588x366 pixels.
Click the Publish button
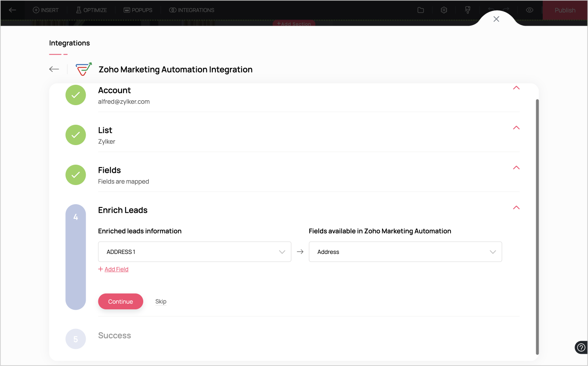565,10
